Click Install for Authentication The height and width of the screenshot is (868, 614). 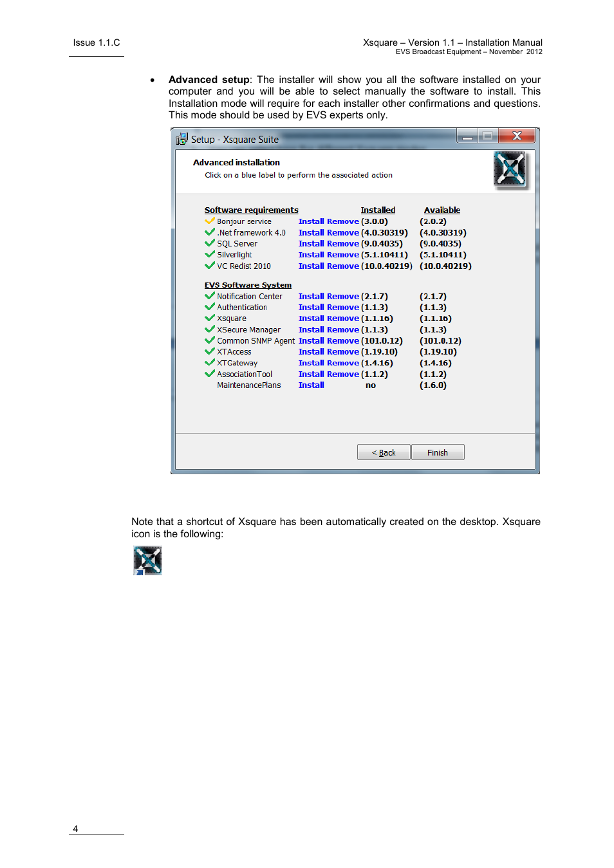(x=312, y=308)
